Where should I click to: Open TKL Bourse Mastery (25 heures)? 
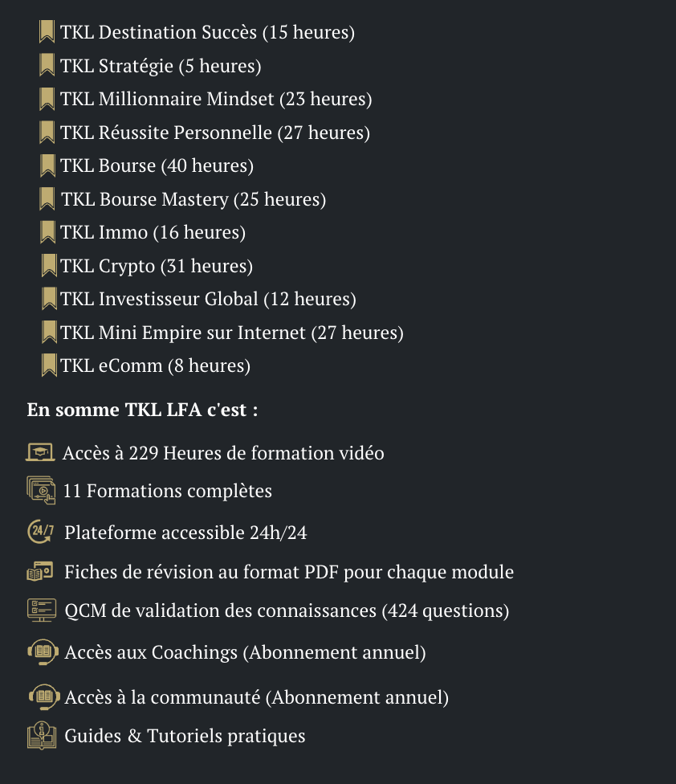(193, 199)
